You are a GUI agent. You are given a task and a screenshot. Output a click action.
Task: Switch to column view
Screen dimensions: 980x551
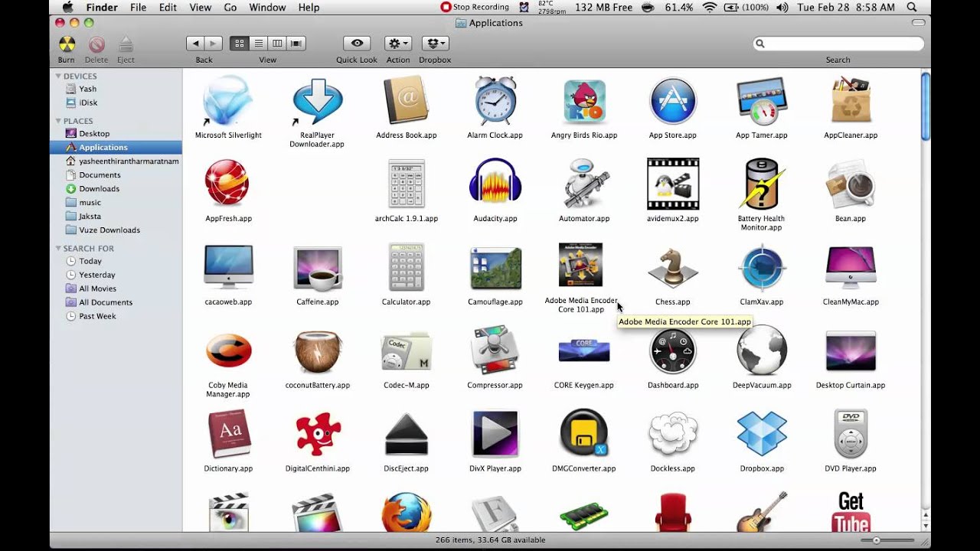click(277, 44)
